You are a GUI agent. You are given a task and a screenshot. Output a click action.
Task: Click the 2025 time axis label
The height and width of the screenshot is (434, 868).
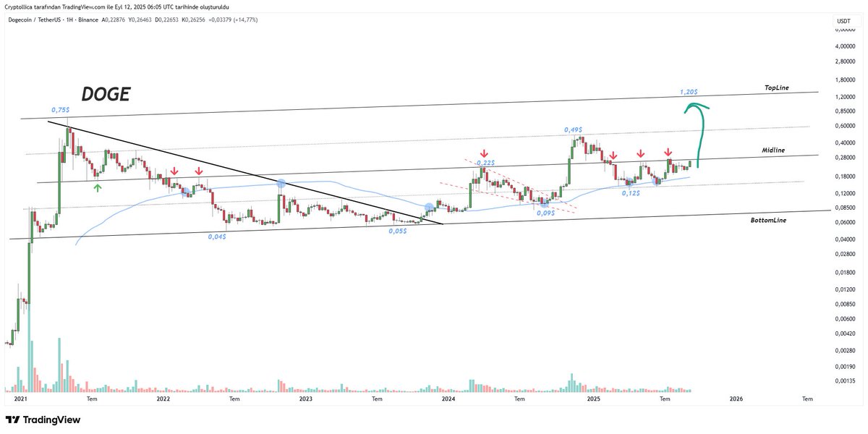click(593, 399)
